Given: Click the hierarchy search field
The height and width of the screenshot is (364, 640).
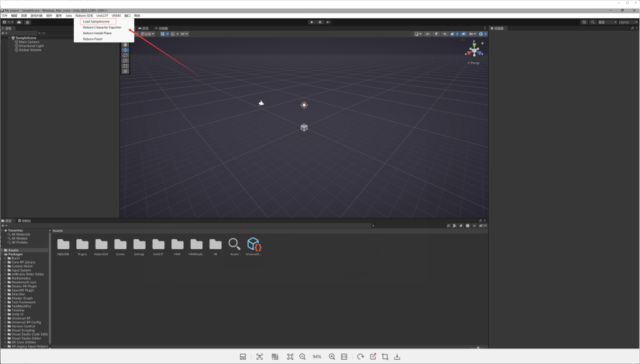Looking at the screenshot, I should [x=56, y=33].
